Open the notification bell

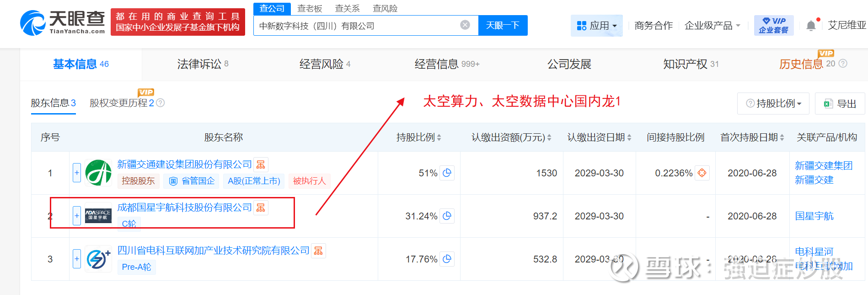[811, 26]
